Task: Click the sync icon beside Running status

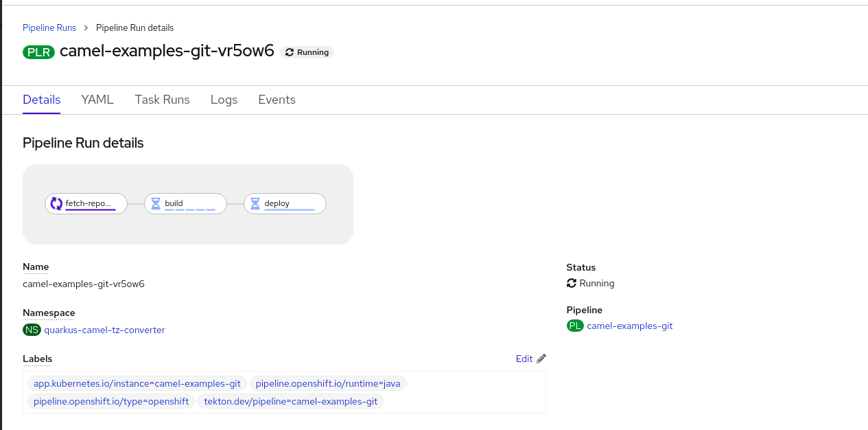Action: 571,283
